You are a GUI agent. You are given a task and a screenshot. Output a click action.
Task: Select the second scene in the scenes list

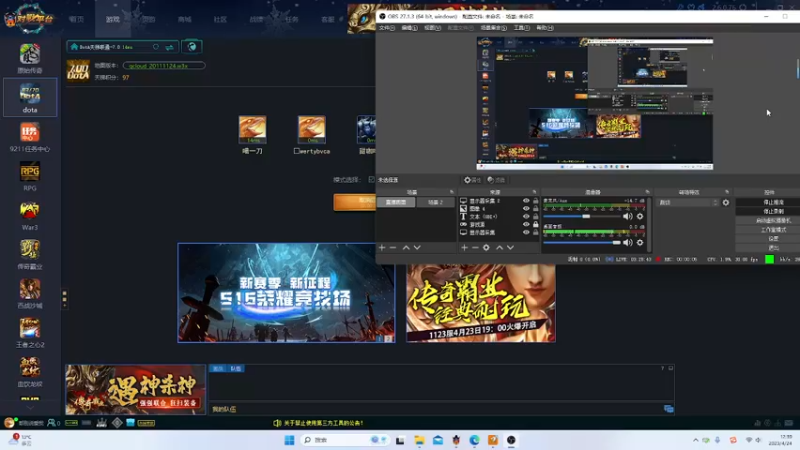(435, 203)
